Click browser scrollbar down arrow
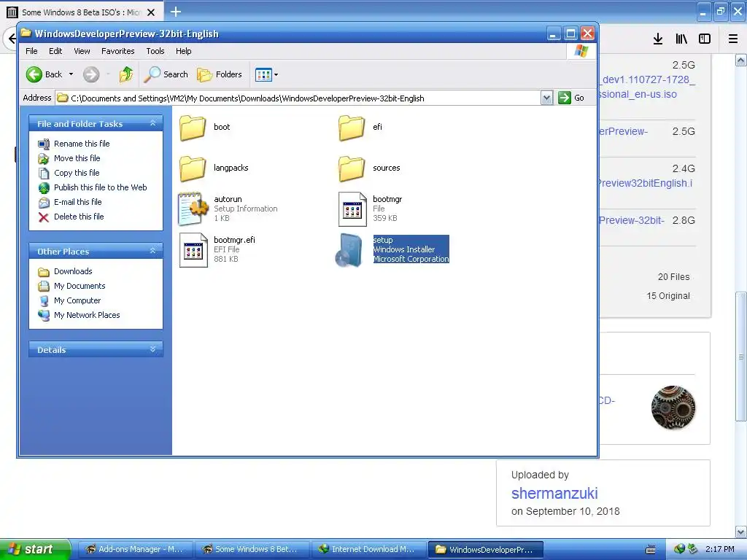Screen dimensions: 747x560 click(740, 532)
